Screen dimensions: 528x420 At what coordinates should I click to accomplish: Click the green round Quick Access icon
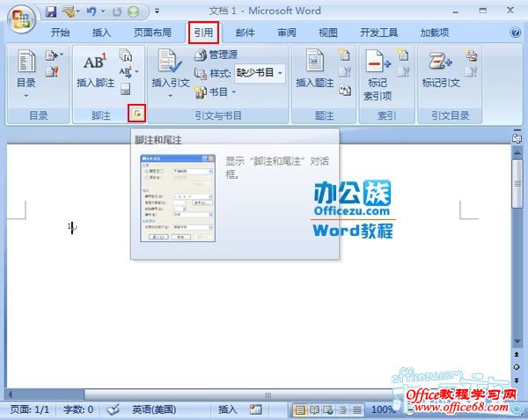[x=134, y=12]
